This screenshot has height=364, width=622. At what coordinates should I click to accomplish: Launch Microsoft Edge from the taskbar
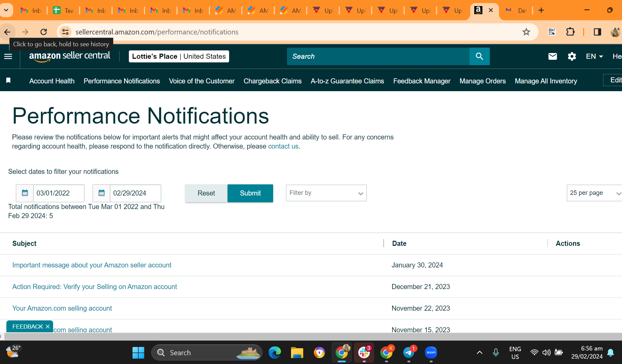point(275,353)
